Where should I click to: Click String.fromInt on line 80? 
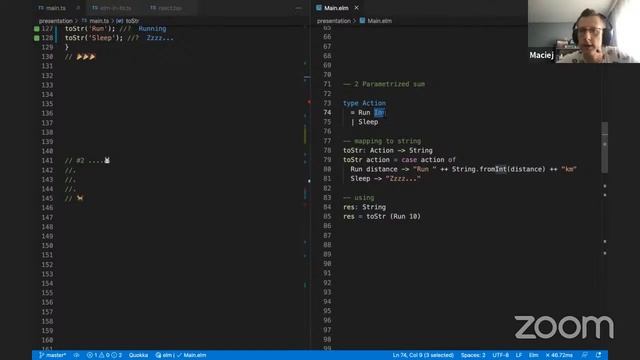click(479, 169)
